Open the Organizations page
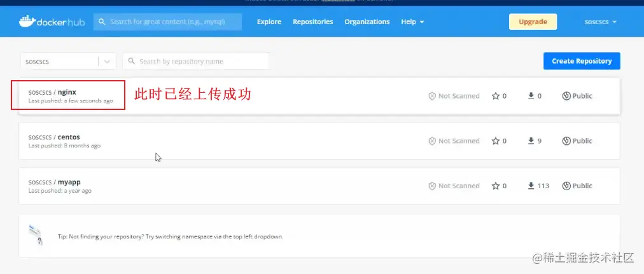This screenshot has height=274, width=644. (x=367, y=22)
